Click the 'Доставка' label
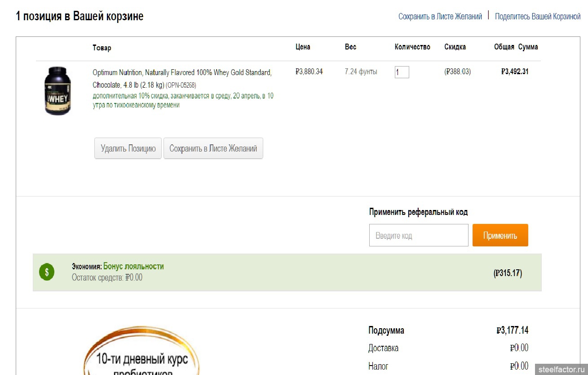 383,348
